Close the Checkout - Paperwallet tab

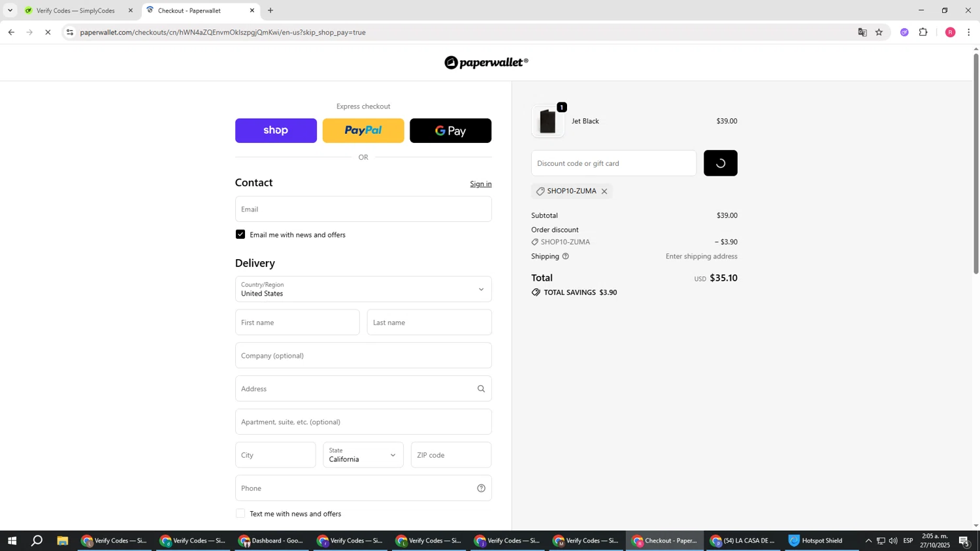point(252,10)
